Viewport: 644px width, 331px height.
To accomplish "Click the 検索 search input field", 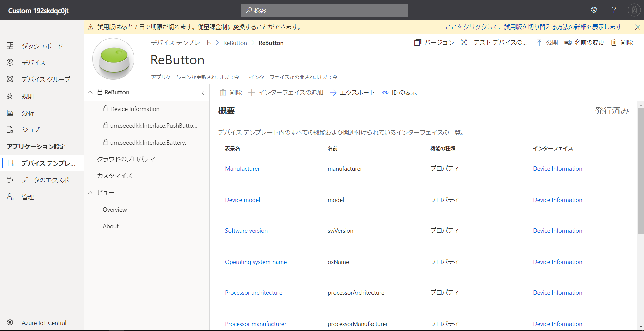I will 324,10.
